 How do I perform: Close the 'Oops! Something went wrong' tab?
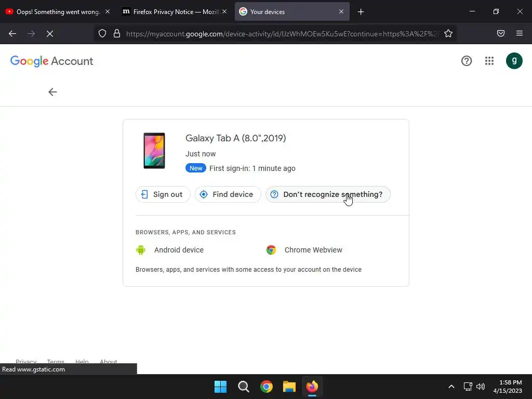pyautogui.click(x=108, y=11)
